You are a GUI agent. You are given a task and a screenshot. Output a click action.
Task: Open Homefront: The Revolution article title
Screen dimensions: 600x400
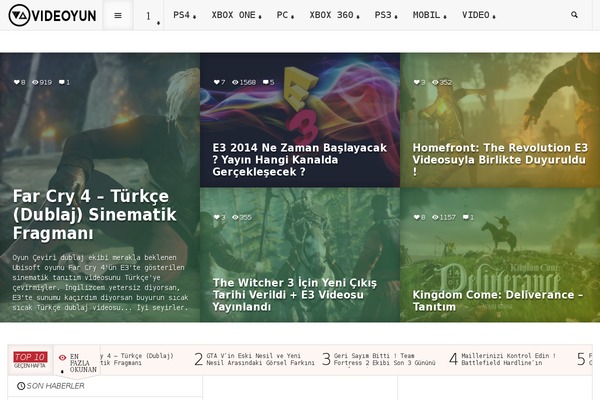[500, 160]
